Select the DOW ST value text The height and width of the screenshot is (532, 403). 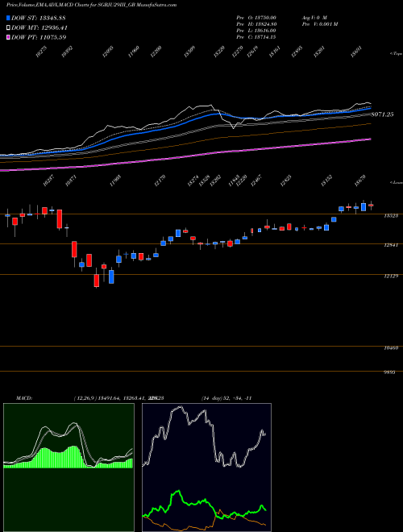pos(53,18)
